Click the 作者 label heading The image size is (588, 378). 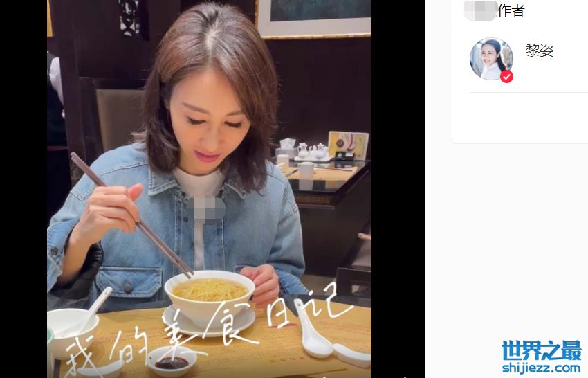pos(511,10)
